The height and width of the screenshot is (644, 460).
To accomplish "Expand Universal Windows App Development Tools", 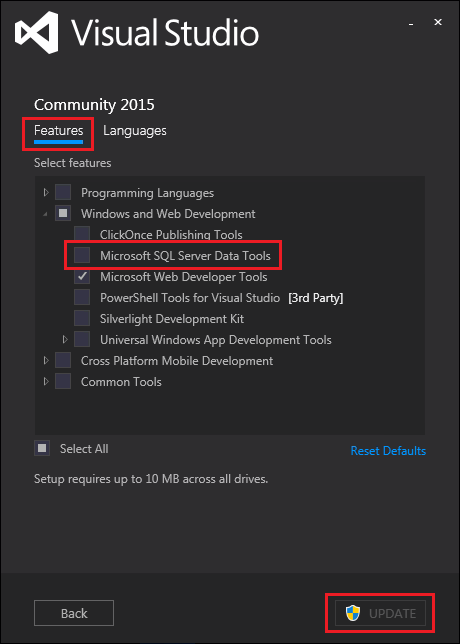I will [65, 340].
